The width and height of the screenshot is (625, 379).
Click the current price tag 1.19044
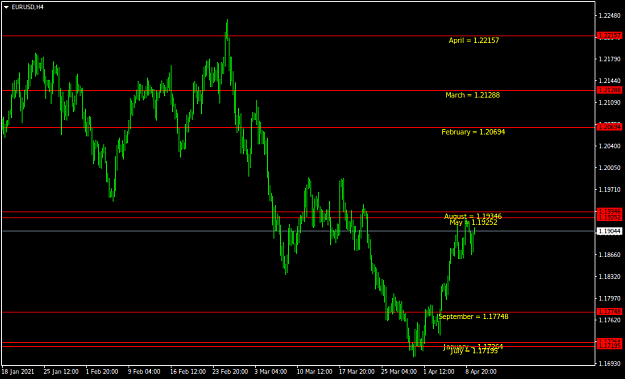tap(609, 231)
